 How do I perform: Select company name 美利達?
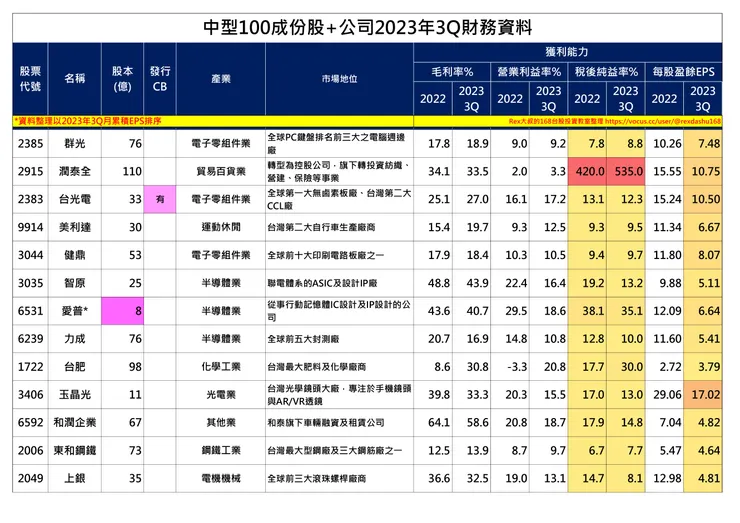(x=75, y=227)
